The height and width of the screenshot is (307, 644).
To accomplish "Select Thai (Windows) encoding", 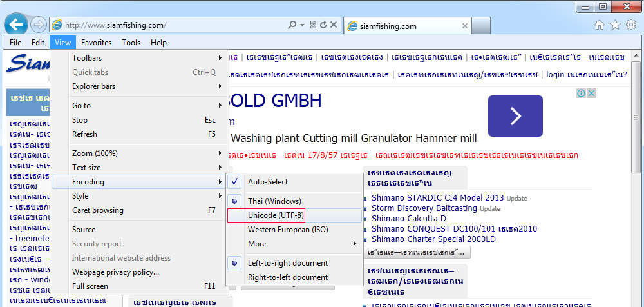I will [x=294, y=201].
